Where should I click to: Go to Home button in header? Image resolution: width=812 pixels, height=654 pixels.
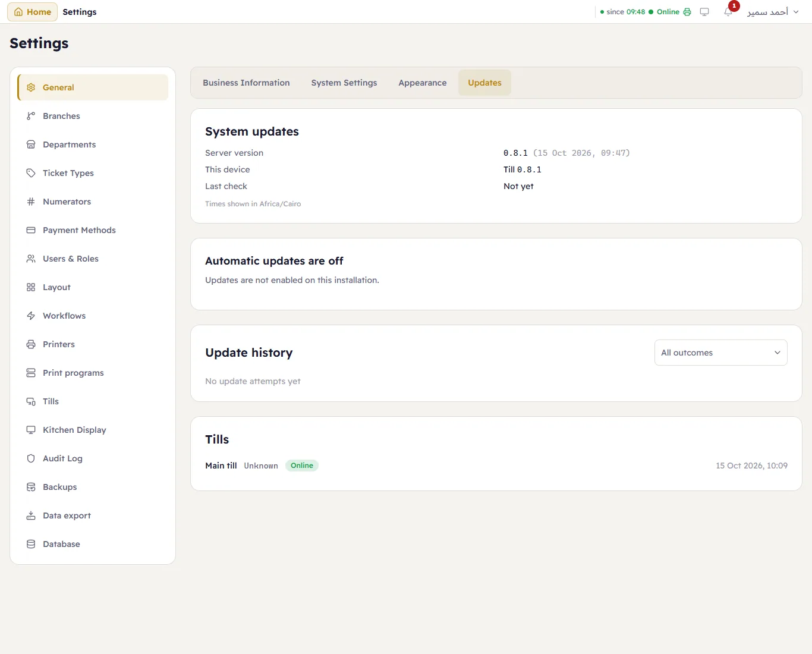[x=33, y=12]
